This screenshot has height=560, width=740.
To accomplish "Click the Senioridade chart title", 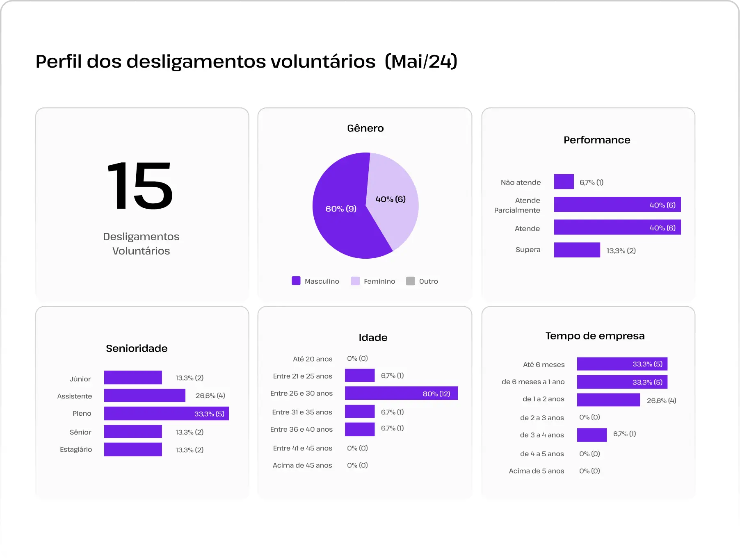I will [137, 348].
